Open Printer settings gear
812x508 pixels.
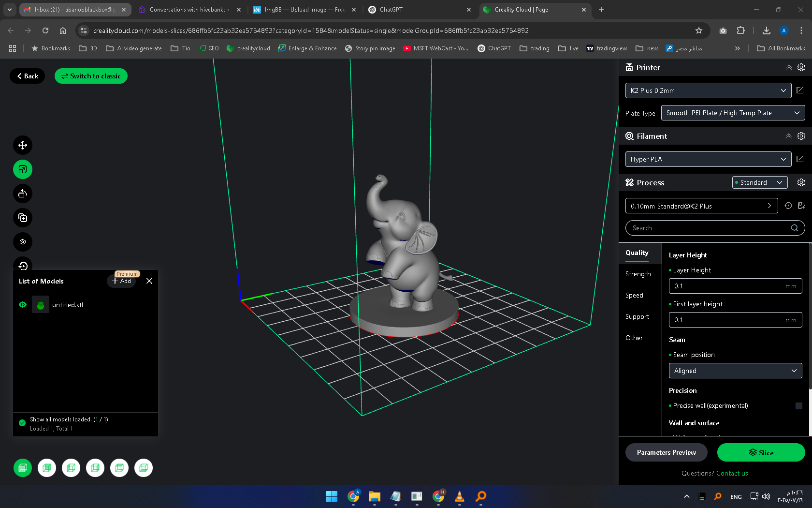pyautogui.click(x=801, y=67)
